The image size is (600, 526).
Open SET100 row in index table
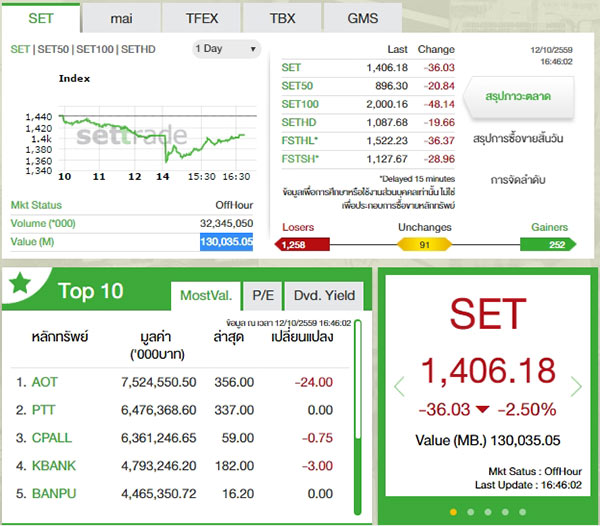tap(300, 104)
